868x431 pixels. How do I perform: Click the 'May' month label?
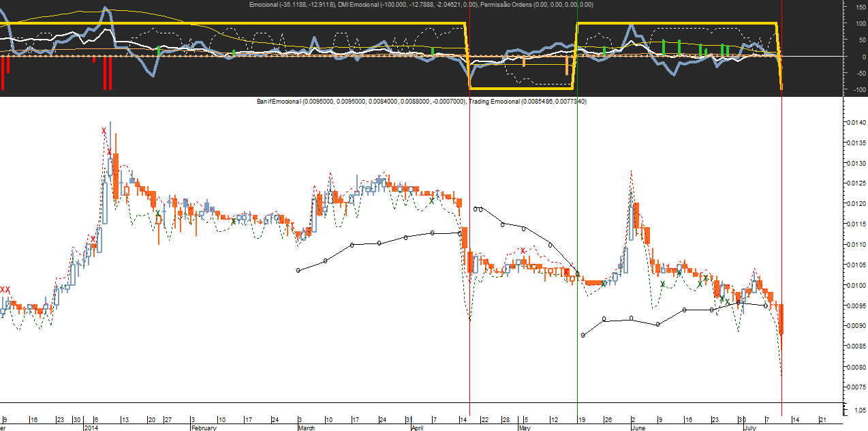[525, 428]
